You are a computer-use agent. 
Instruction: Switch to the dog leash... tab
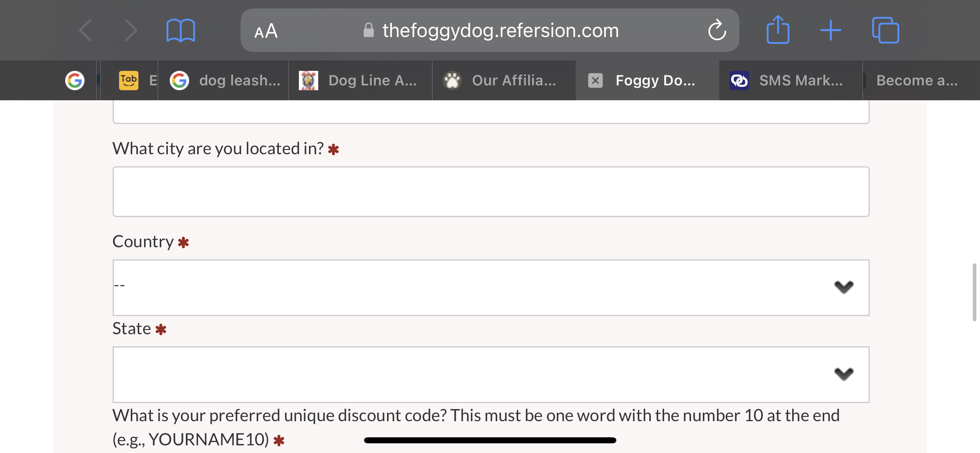click(224, 81)
